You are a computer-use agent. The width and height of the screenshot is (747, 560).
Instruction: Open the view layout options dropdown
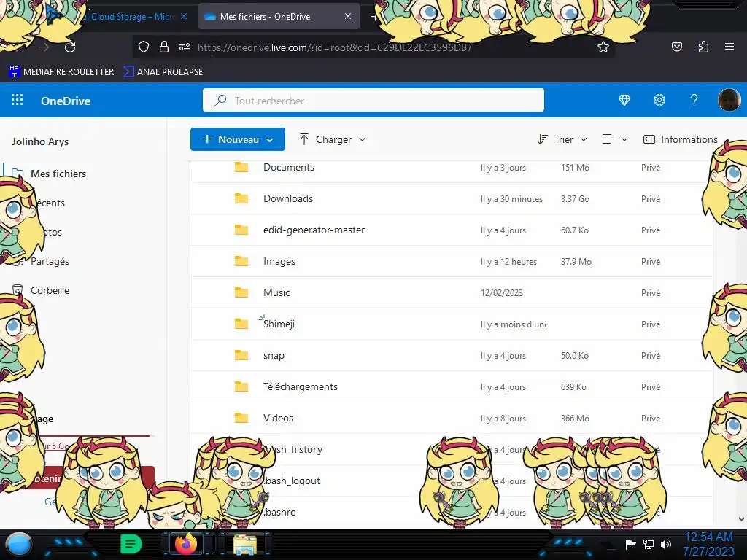pyautogui.click(x=614, y=139)
